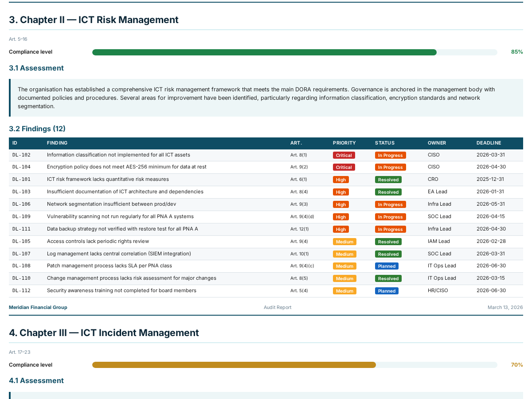The width and height of the screenshot is (532, 399).
Task: Click the Critical priority badge on DL-102
Action: (344, 155)
